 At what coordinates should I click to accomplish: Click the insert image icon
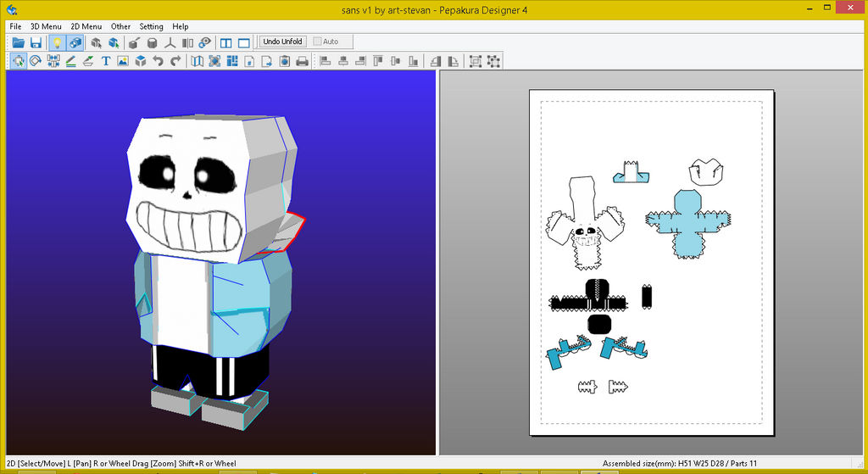click(x=123, y=61)
